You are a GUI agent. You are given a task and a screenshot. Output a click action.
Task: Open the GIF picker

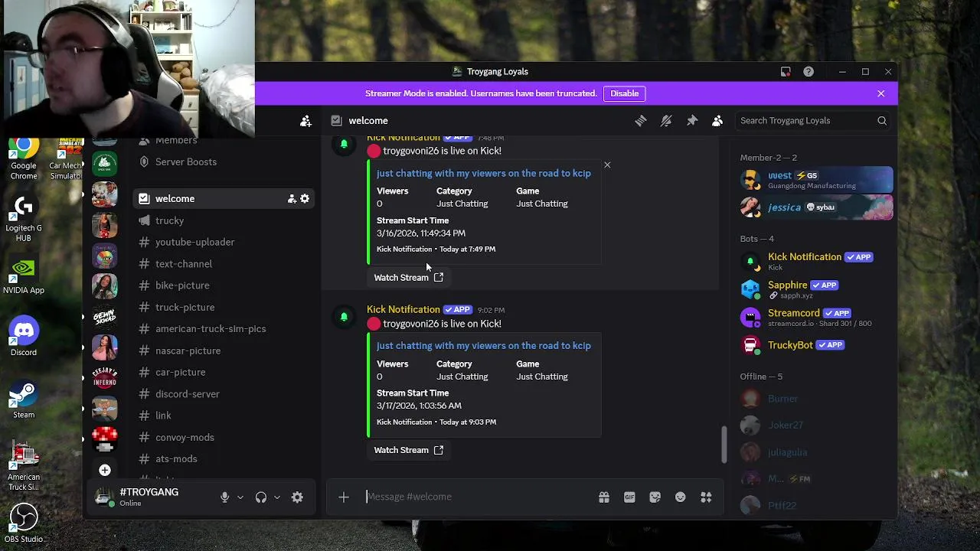(629, 497)
